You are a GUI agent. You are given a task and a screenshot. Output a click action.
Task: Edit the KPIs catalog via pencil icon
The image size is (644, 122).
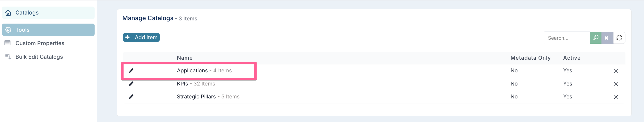pos(131,84)
